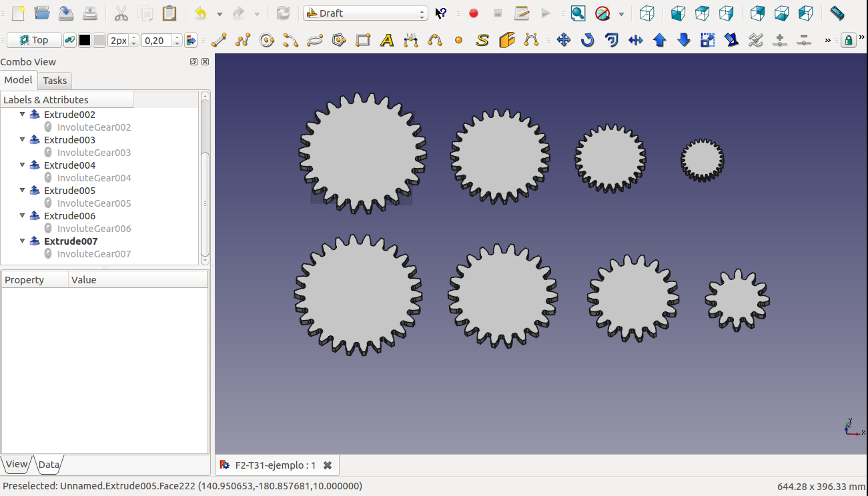Switch to the Tasks tab
The height and width of the screenshot is (496, 868).
(x=55, y=81)
